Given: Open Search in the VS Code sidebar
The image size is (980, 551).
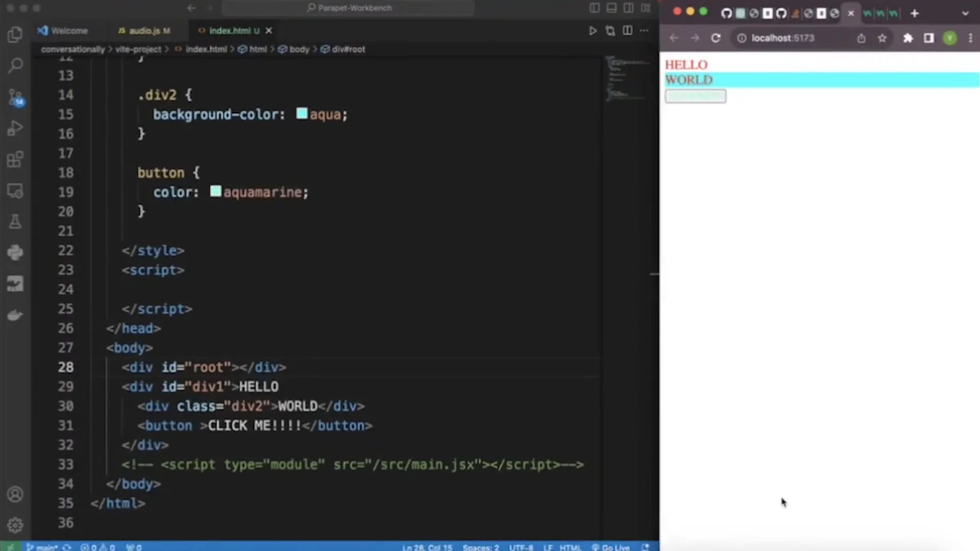Looking at the screenshot, I should [15, 65].
